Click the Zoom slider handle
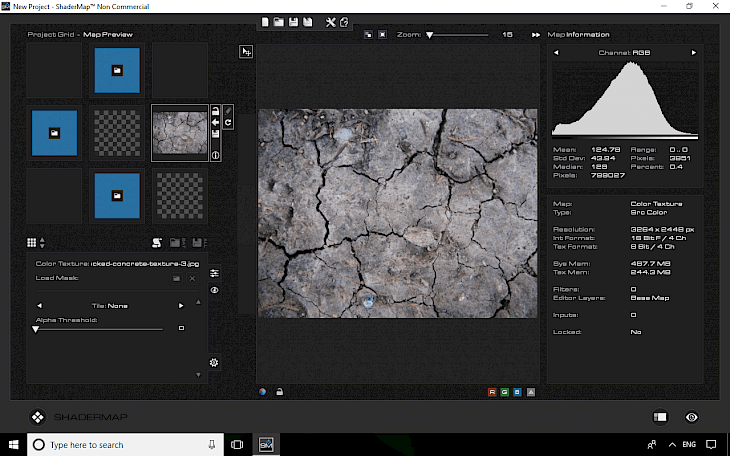Screen dimensions: 730x456 pyautogui.click(x=429, y=35)
